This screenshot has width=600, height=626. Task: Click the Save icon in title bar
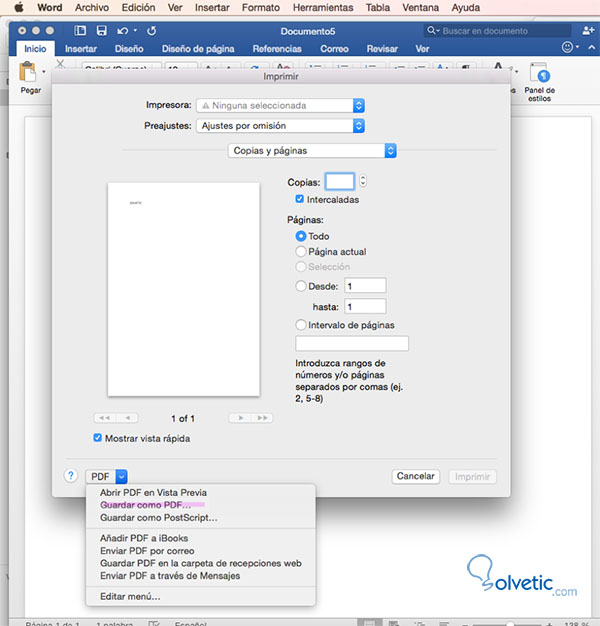(x=102, y=31)
